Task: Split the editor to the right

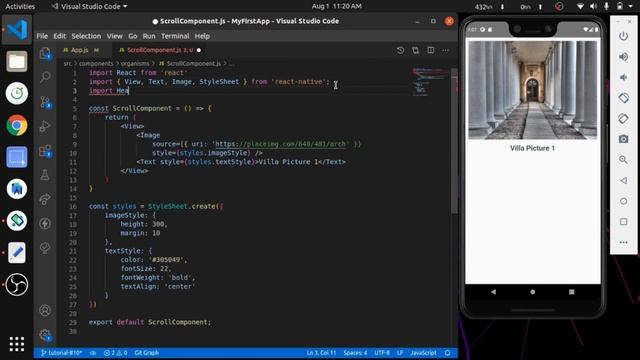Action: tap(431, 50)
